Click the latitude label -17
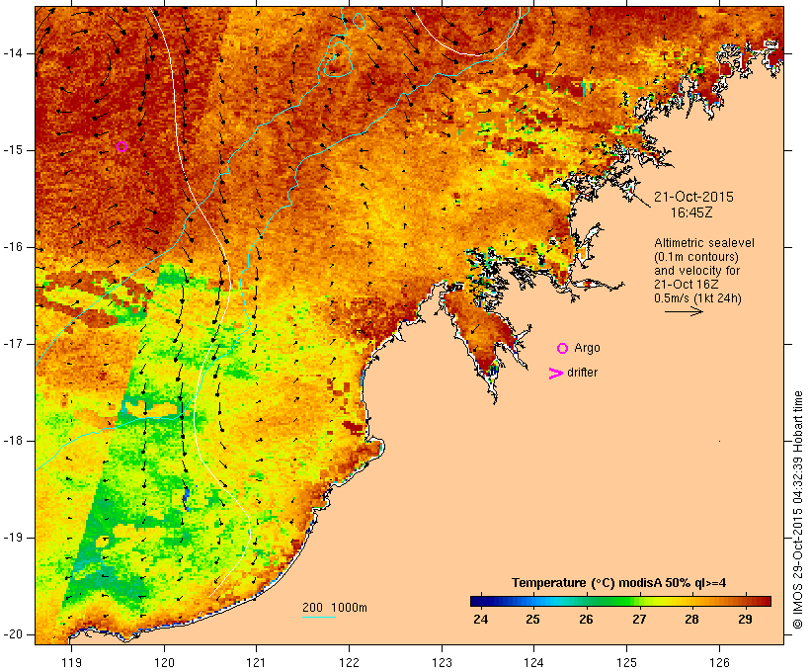This screenshot has width=810, height=672. click(x=12, y=344)
